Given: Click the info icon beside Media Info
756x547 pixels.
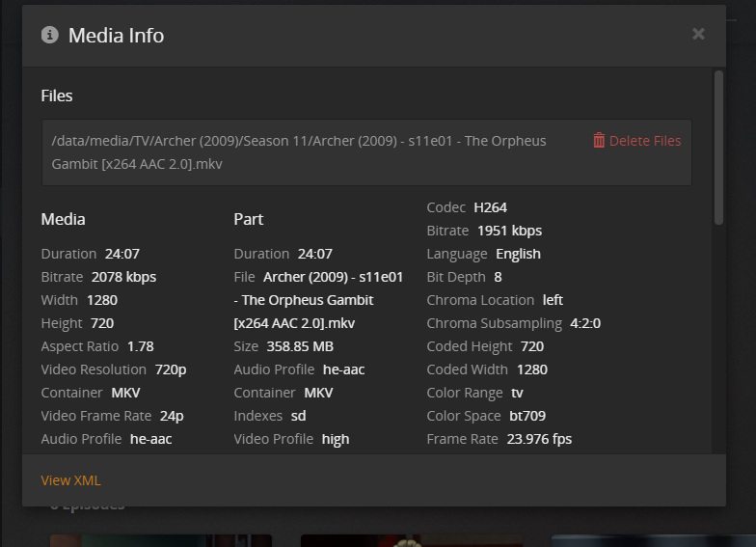Looking at the screenshot, I should 50,36.
